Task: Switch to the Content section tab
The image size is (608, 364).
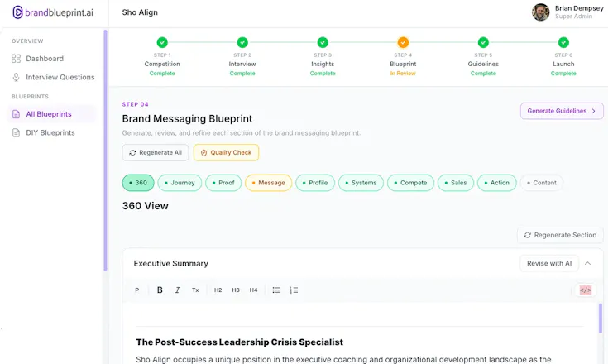Action: click(542, 183)
